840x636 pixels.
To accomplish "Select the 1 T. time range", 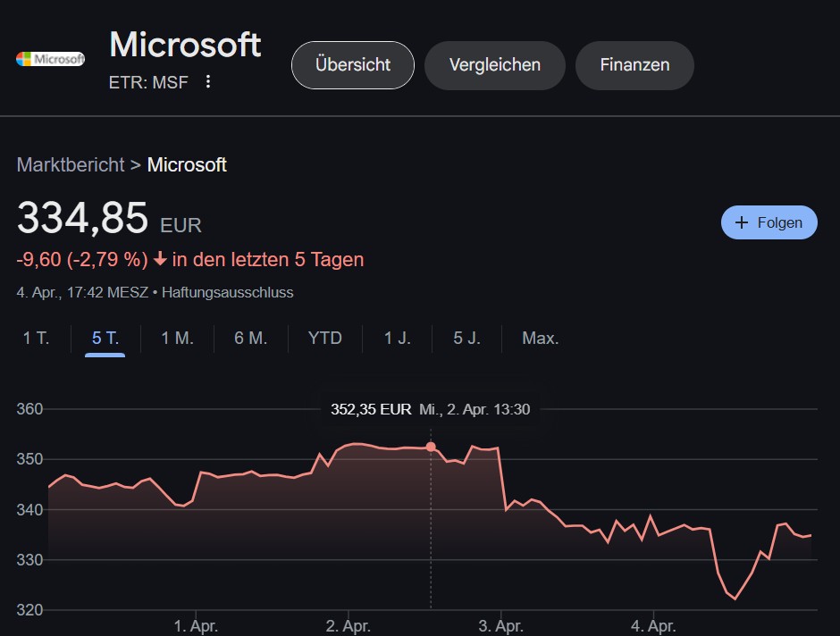I will click(36, 339).
